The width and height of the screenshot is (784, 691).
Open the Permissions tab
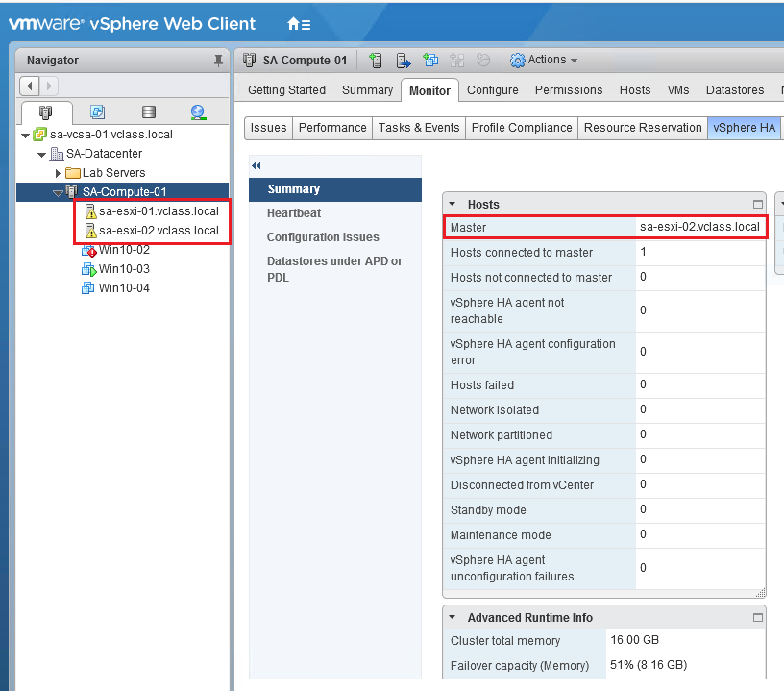click(569, 90)
